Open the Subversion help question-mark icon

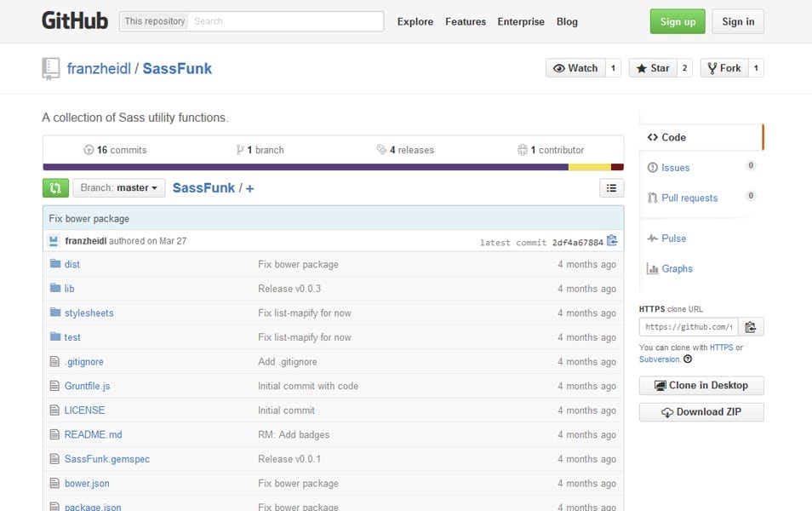pos(687,359)
